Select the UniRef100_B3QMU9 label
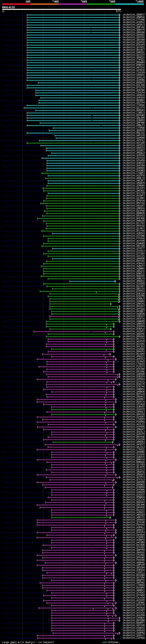 coord(133,488)
